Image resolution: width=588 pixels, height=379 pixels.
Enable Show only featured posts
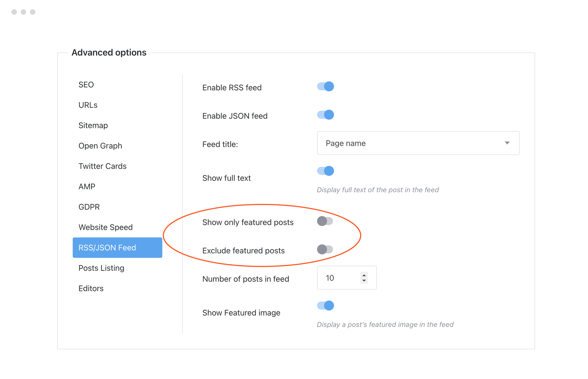coord(325,221)
